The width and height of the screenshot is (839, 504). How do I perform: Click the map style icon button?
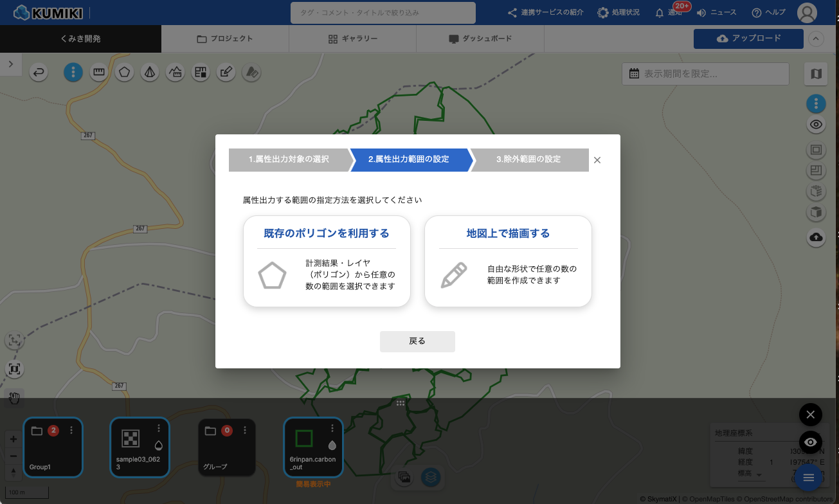(x=816, y=74)
